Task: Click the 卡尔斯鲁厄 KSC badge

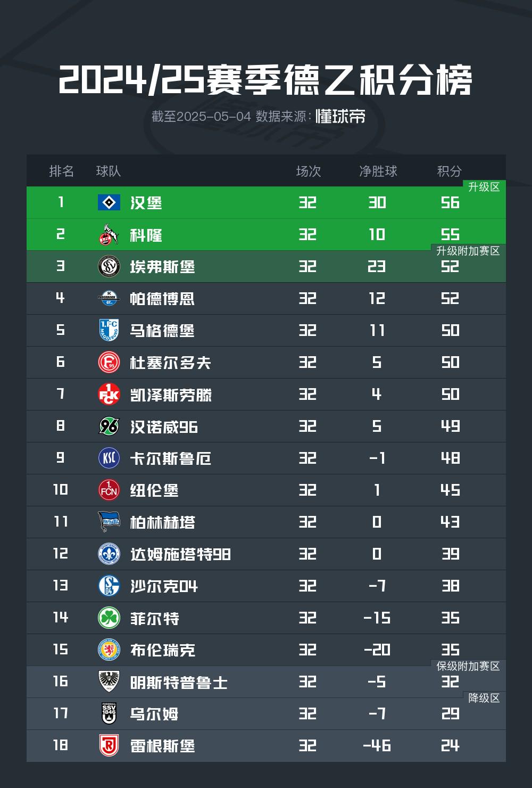Action: [x=109, y=458]
